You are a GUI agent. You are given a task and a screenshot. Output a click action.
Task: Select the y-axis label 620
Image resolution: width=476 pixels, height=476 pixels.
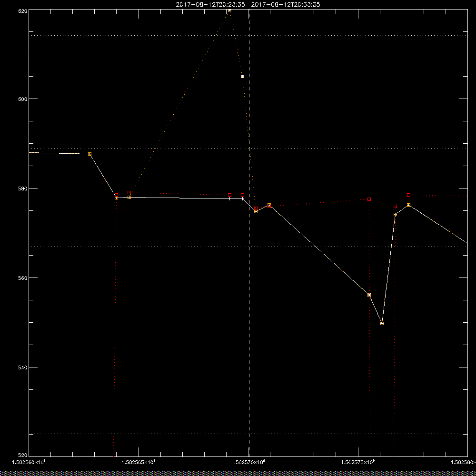click(23, 11)
